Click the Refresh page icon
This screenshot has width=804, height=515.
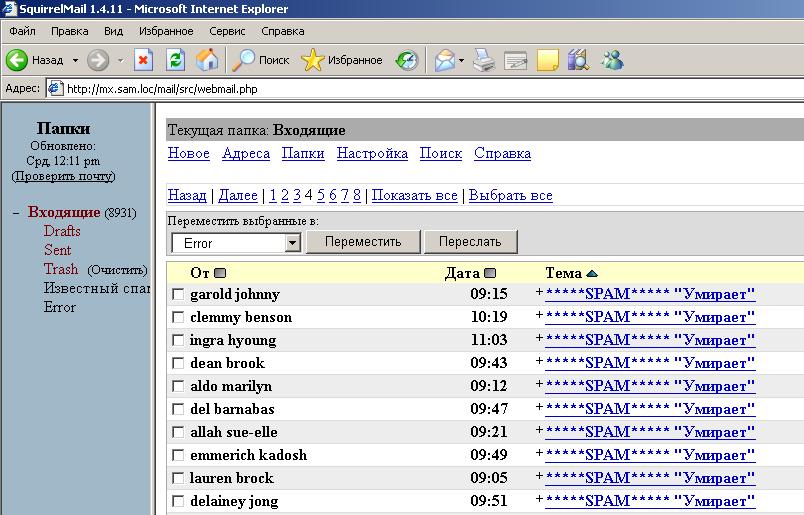click(175, 61)
